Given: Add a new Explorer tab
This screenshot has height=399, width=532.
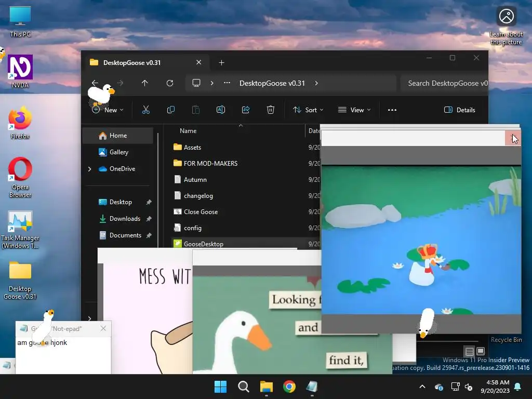Looking at the screenshot, I should pyautogui.click(x=221, y=62).
